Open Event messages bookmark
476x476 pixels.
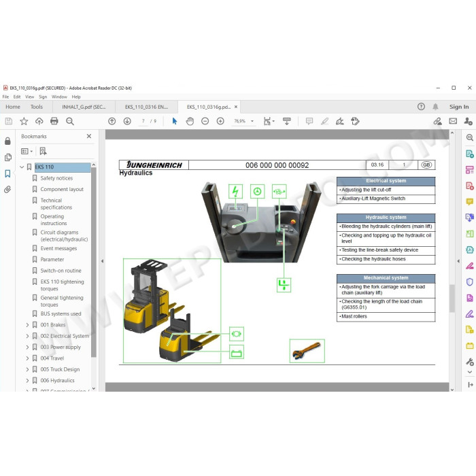click(58, 249)
